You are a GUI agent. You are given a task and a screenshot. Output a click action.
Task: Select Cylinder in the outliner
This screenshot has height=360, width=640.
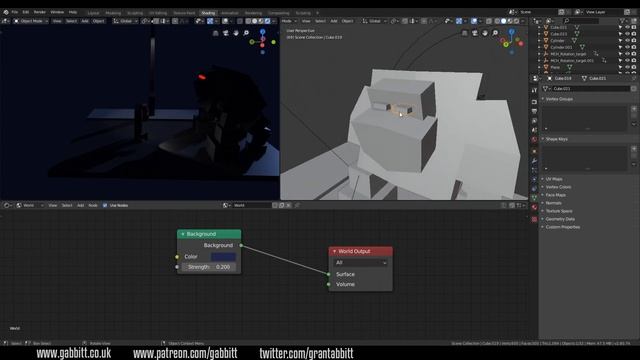558,40
